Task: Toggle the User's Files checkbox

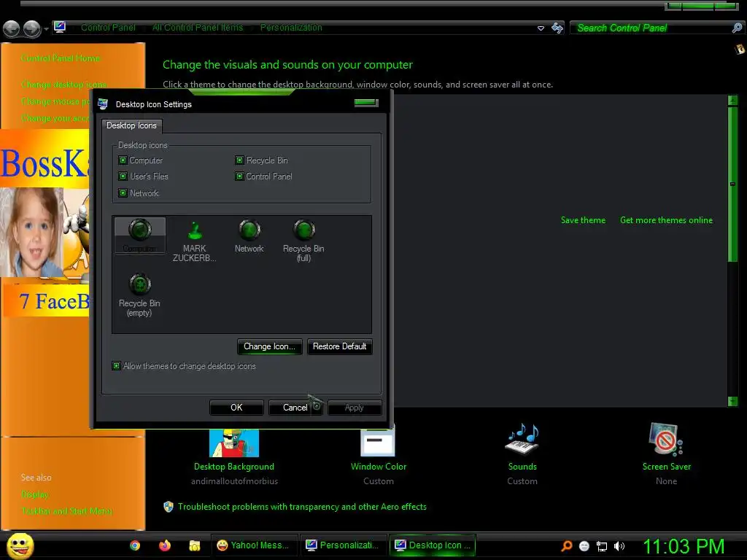Action: pos(123,176)
